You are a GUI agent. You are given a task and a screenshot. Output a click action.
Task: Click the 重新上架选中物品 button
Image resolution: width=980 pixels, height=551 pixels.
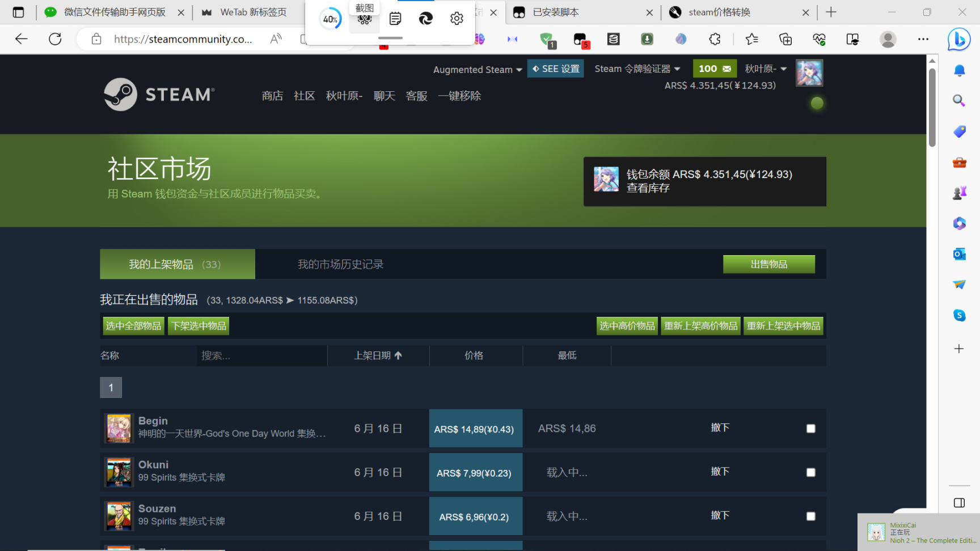click(784, 326)
